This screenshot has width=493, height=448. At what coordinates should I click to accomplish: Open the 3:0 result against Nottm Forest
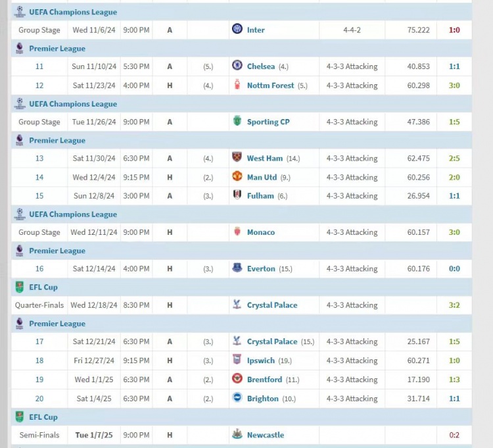(x=454, y=86)
